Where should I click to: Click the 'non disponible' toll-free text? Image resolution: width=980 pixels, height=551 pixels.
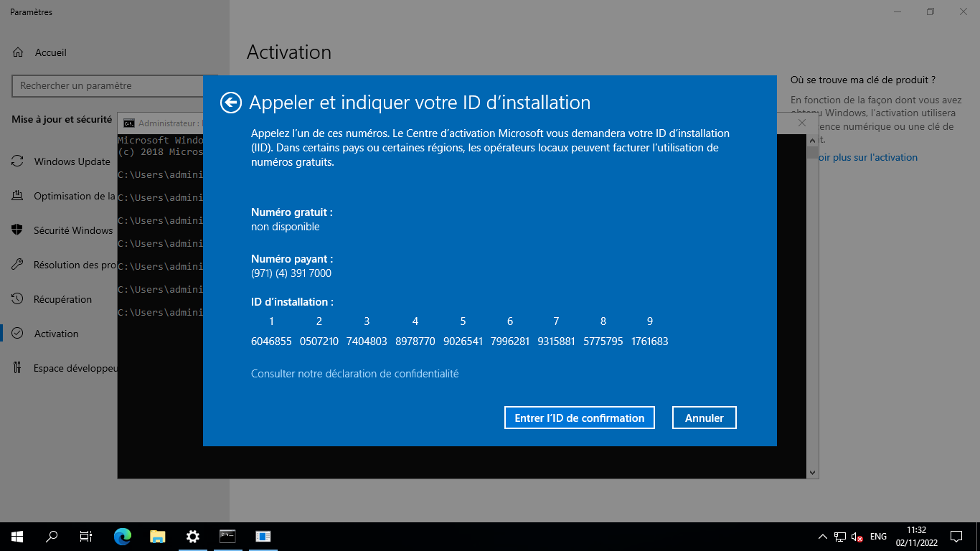coord(286,227)
